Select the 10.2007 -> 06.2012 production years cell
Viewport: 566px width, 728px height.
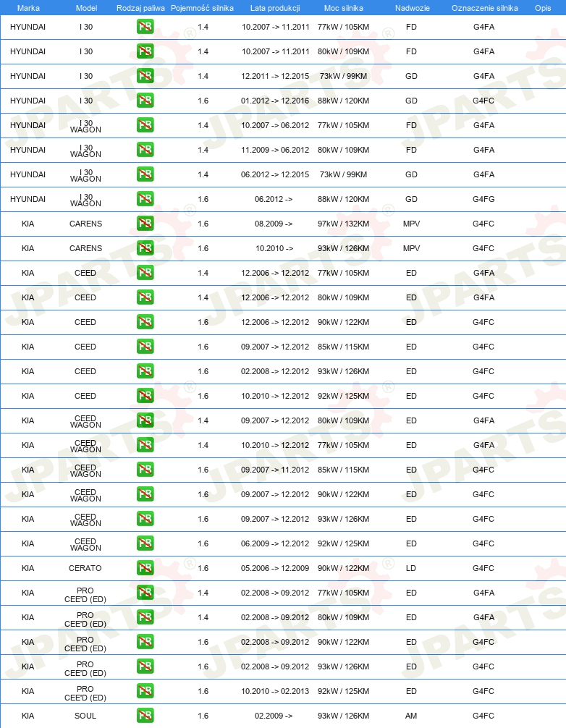275,125
